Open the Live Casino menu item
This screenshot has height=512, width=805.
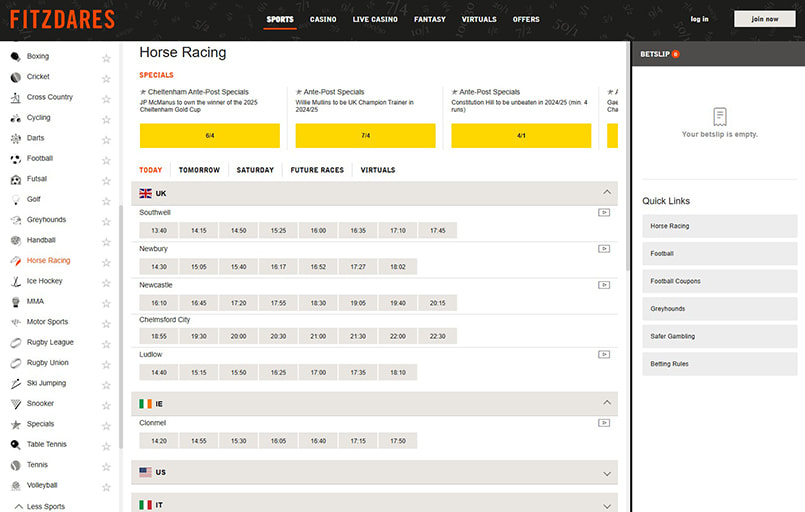(x=375, y=19)
